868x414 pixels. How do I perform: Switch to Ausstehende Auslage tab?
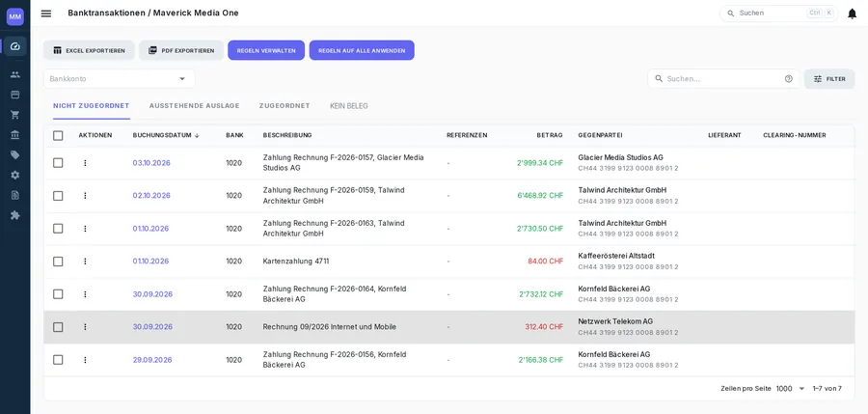(x=194, y=106)
